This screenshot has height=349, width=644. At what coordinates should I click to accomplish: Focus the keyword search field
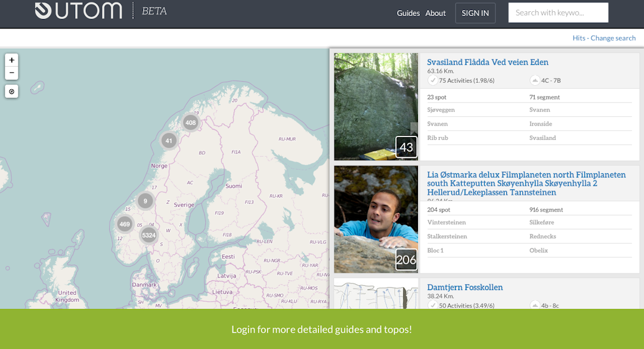(x=558, y=13)
